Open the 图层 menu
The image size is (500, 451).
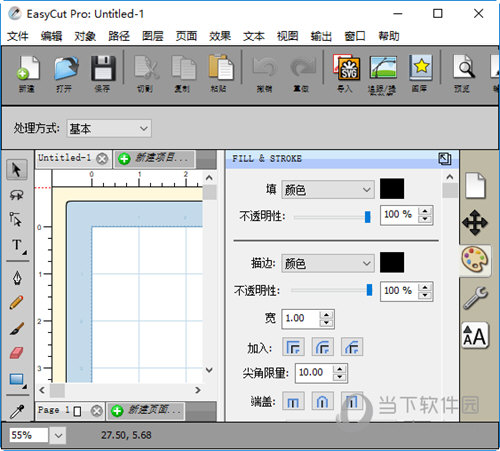tap(153, 36)
